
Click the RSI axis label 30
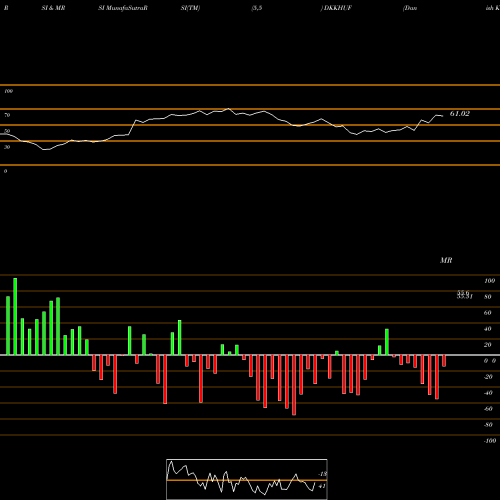coord(7,147)
